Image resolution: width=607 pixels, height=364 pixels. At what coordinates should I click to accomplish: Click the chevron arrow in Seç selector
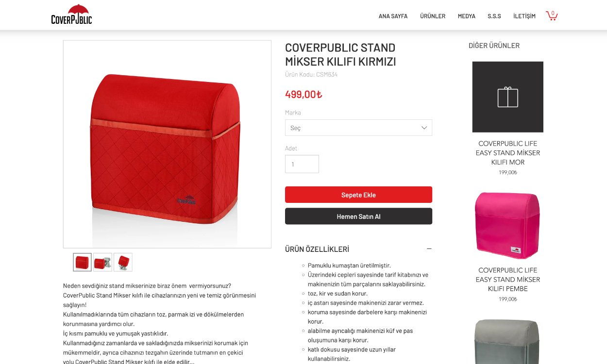coord(424,128)
